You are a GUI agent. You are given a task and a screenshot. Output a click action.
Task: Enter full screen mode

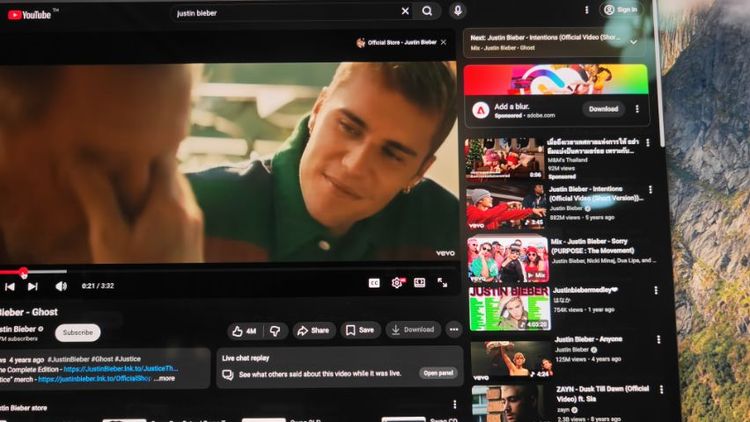(x=442, y=282)
